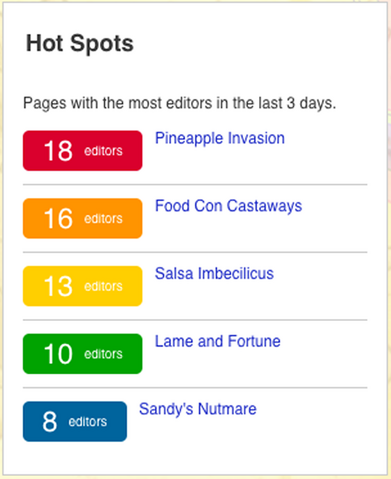
Task: Click 'editors' label inside the green badge
Action: point(103,354)
